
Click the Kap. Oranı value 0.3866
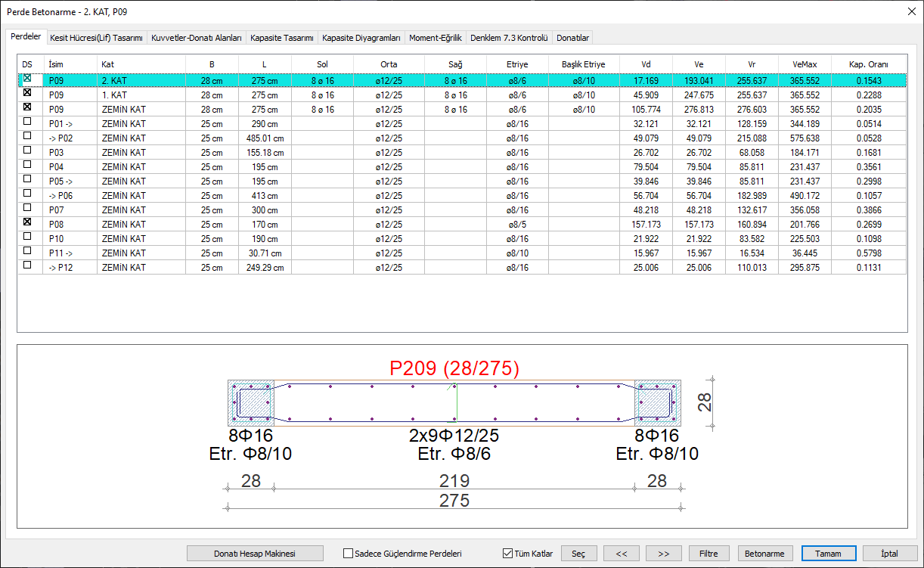[x=869, y=210]
